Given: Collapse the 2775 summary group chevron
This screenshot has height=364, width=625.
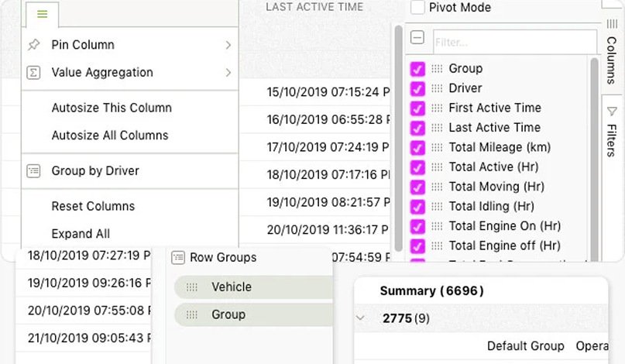Looking at the screenshot, I should click(361, 318).
